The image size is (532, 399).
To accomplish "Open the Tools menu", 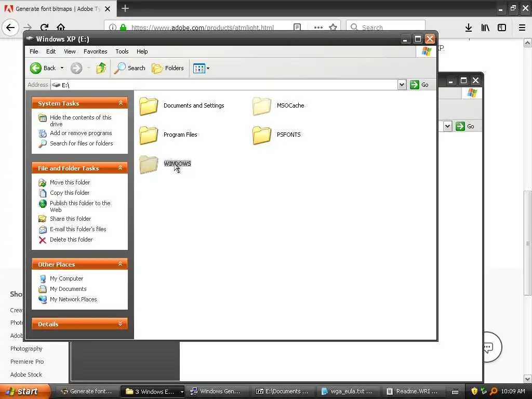I will (122, 51).
